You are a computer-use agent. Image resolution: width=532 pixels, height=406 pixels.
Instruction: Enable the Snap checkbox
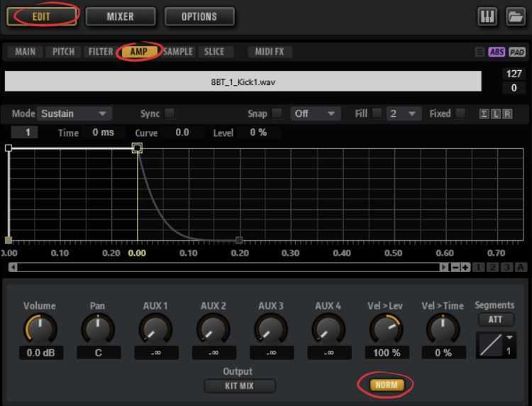point(277,113)
